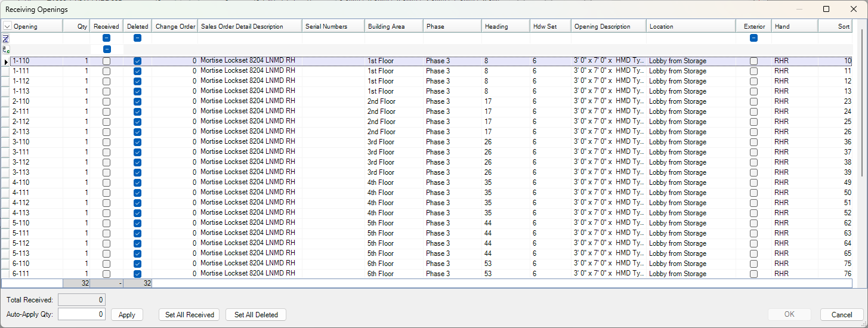Sort by the Building Area column

click(x=393, y=26)
